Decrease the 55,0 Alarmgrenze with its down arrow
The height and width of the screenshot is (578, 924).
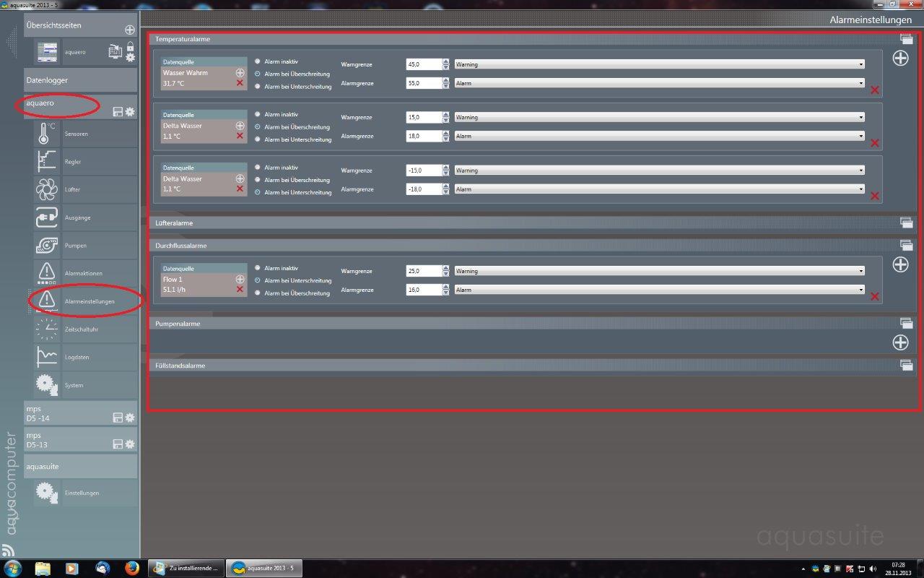coord(445,86)
